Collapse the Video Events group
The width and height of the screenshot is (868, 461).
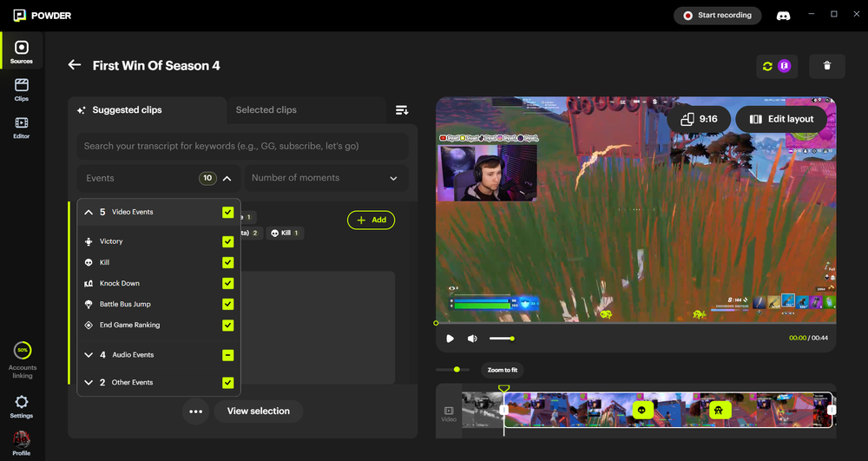pyautogui.click(x=89, y=212)
